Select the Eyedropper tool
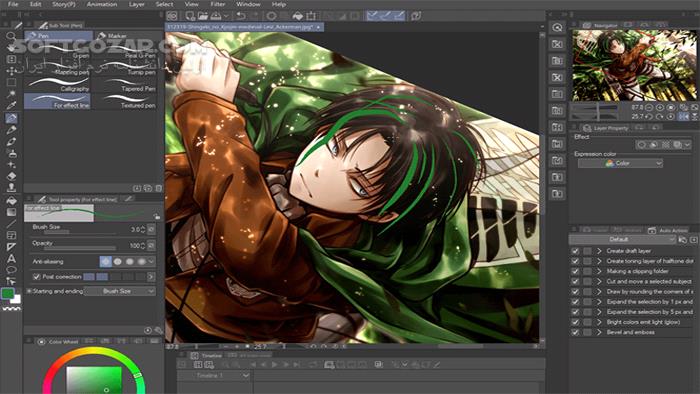The height and width of the screenshot is (394, 700). 11,106
